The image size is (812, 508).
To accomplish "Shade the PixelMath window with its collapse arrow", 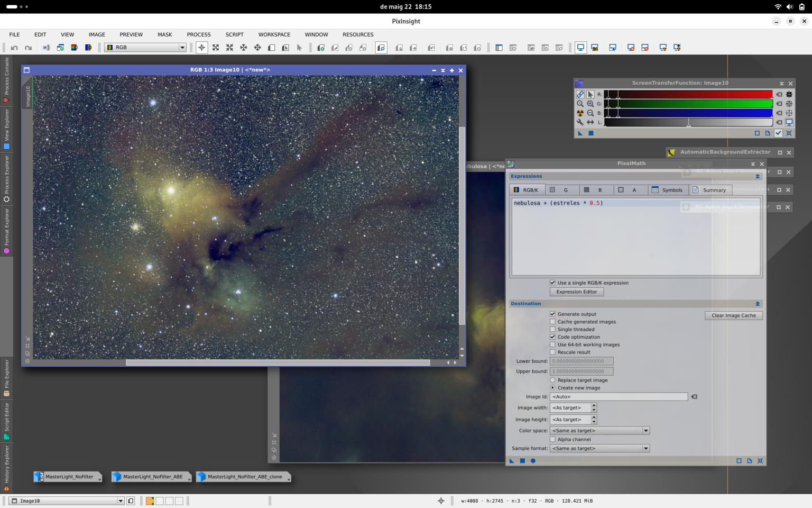I will 753,164.
